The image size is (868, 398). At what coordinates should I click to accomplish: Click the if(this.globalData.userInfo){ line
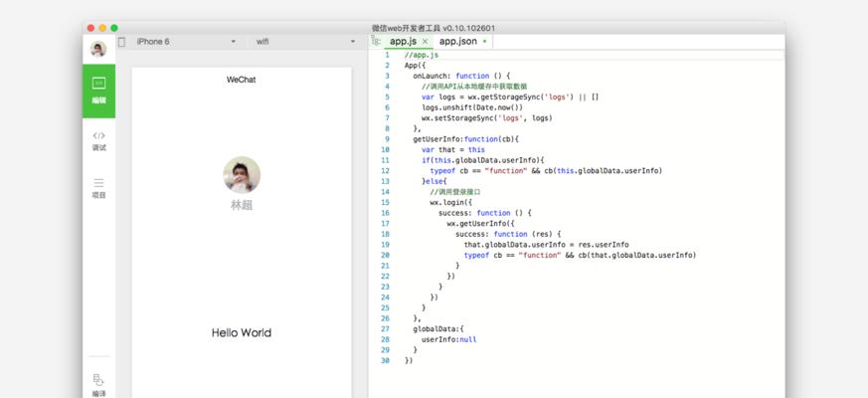coord(483,160)
